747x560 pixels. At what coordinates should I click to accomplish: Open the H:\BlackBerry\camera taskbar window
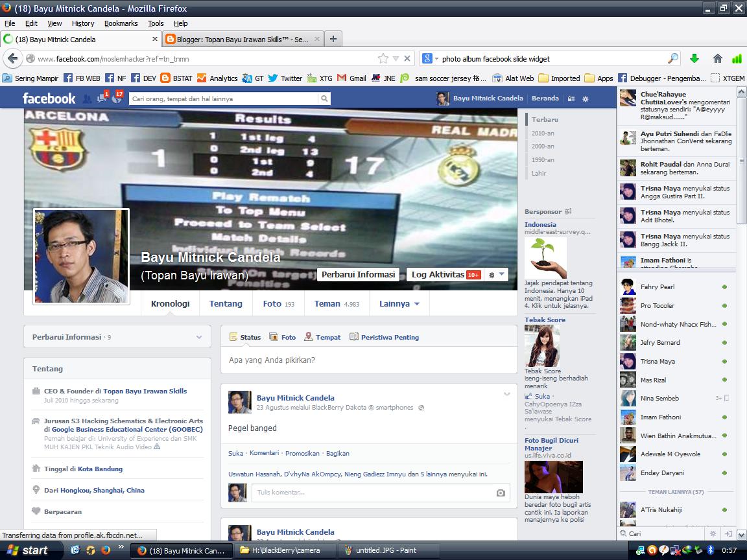coord(286,550)
